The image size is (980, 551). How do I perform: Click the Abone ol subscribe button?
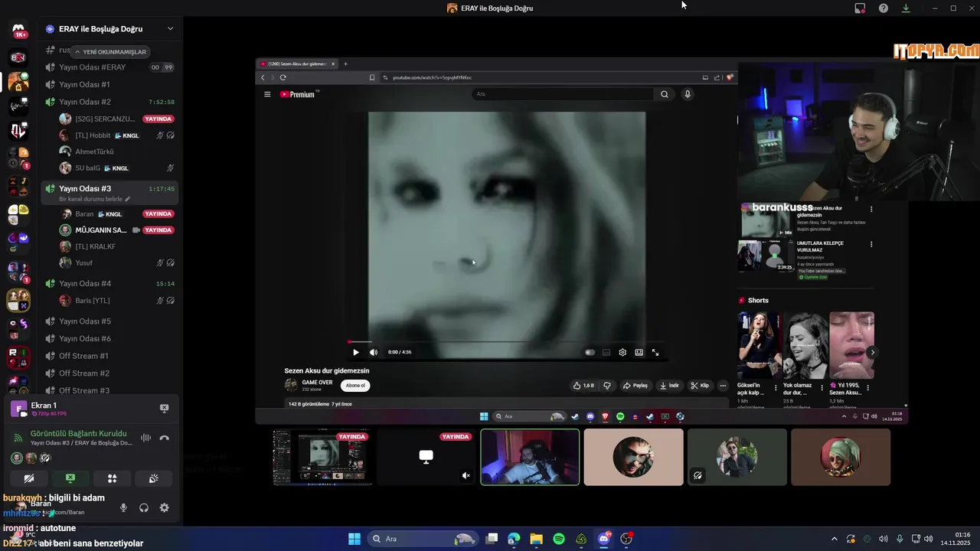click(x=354, y=386)
